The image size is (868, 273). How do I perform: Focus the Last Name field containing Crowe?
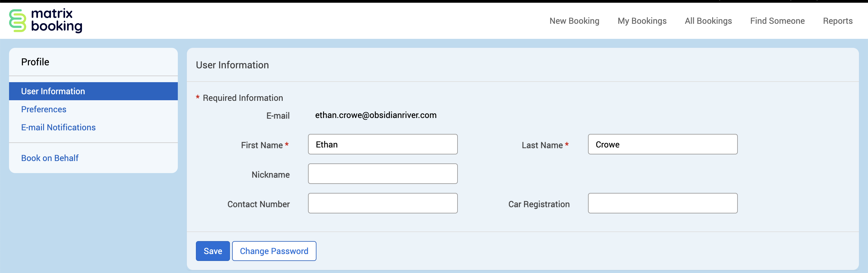point(662,144)
